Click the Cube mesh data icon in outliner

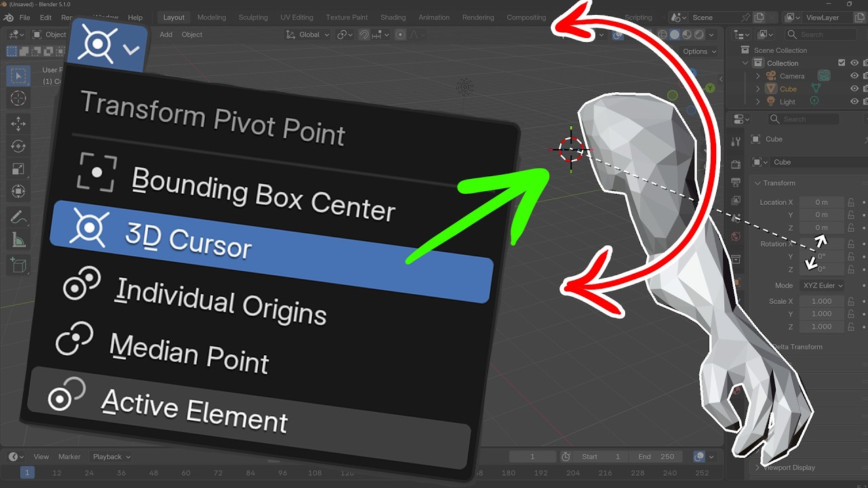(816, 89)
